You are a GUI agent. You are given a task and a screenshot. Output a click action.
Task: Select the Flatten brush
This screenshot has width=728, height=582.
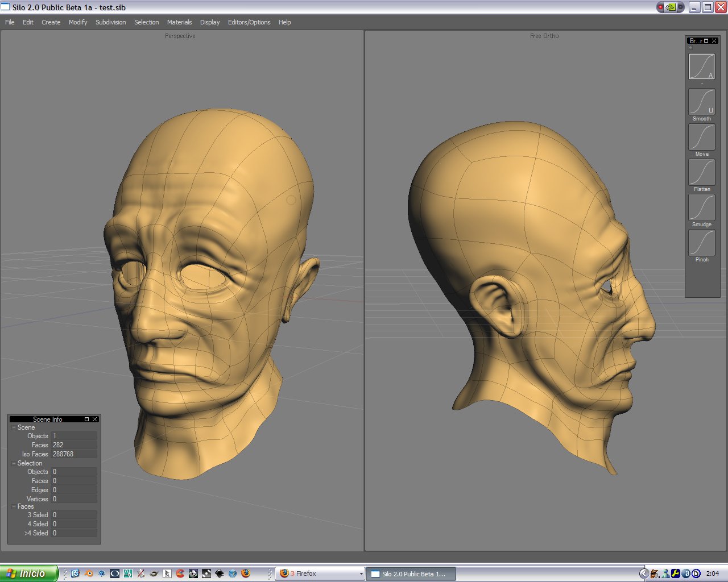(x=702, y=172)
